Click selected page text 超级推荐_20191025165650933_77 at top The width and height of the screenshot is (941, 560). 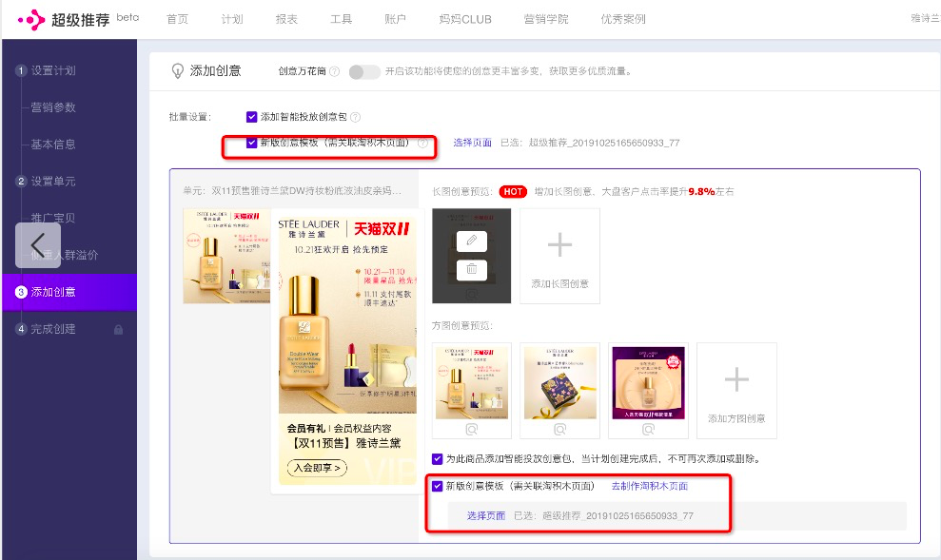(x=604, y=143)
